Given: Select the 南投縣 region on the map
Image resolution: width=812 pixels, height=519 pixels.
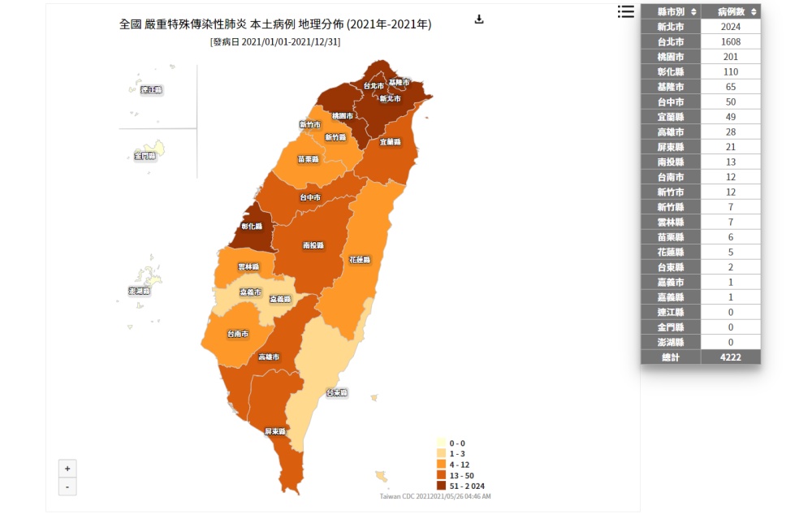Looking at the screenshot, I should (x=313, y=244).
